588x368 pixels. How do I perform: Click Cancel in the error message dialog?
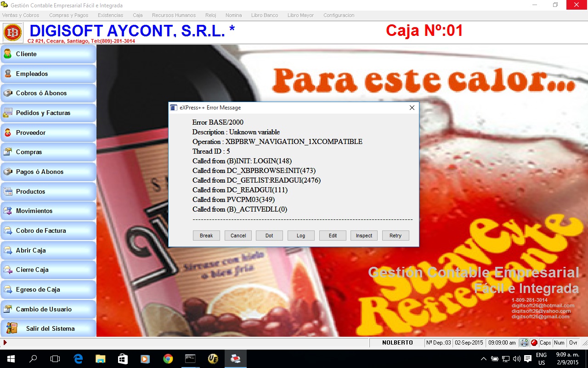(x=238, y=236)
